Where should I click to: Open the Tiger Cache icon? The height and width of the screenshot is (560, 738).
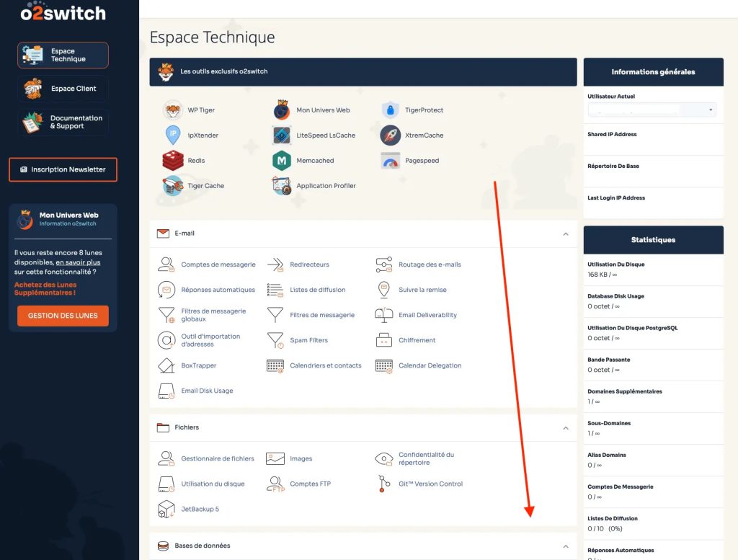click(x=173, y=186)
